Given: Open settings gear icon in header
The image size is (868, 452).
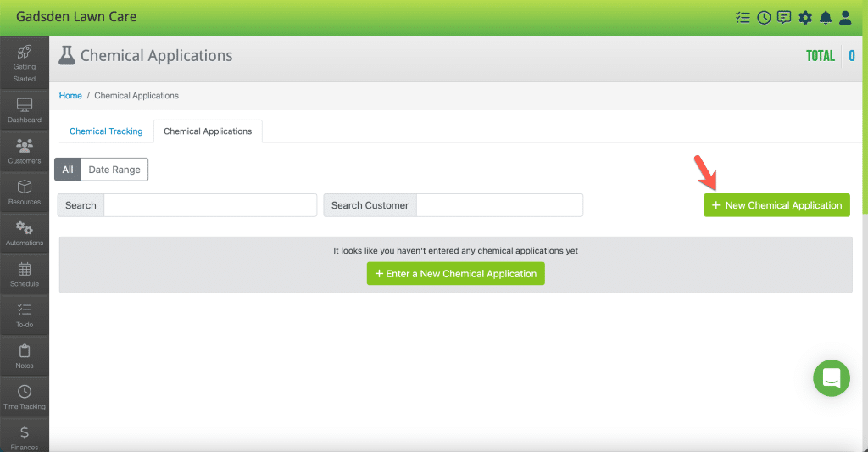Looking at the screenshot, I should [x=805, y=18].
